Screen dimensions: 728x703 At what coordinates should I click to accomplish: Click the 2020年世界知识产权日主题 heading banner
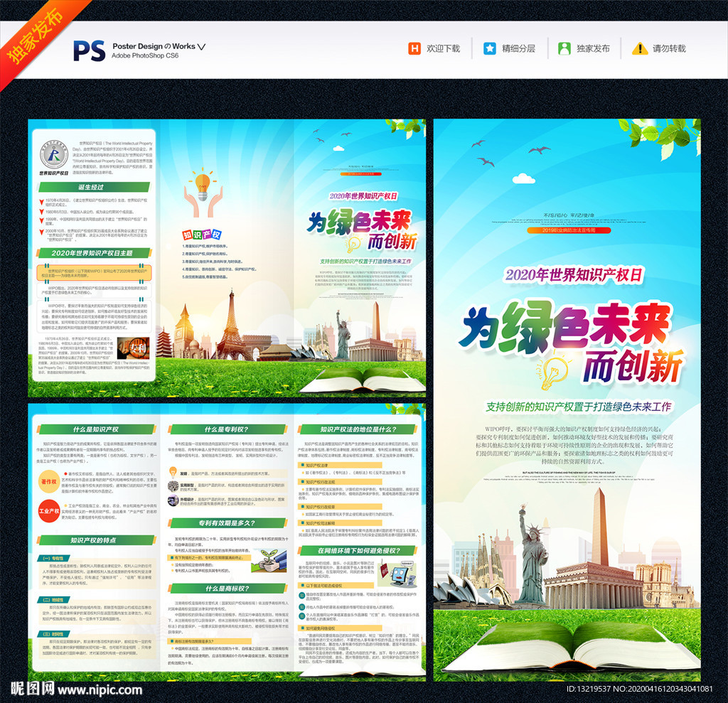click(95, 253)
